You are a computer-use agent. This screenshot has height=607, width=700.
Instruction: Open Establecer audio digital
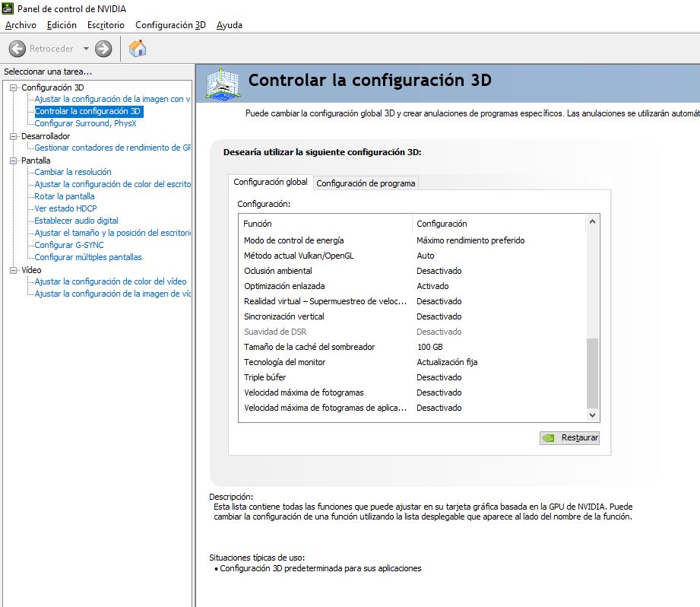[76, 221]
